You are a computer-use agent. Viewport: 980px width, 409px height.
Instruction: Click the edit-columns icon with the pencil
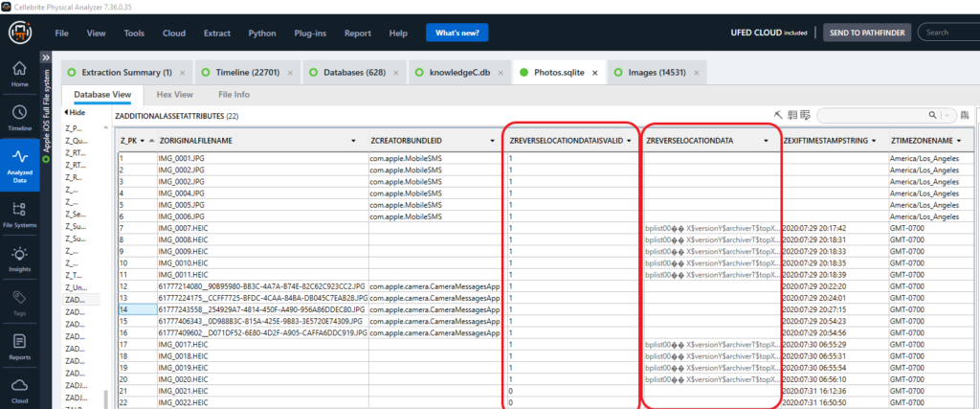click(x=805, y=115)
